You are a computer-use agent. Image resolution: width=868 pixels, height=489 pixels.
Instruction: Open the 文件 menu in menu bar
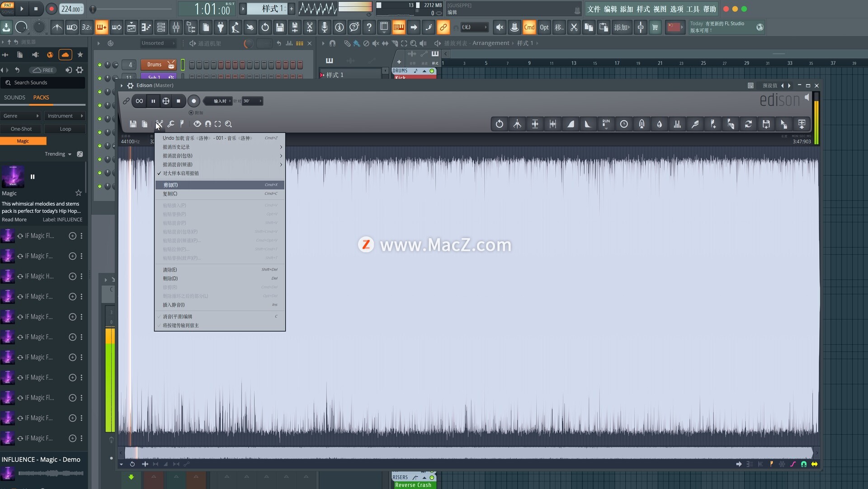click(594, 9)
